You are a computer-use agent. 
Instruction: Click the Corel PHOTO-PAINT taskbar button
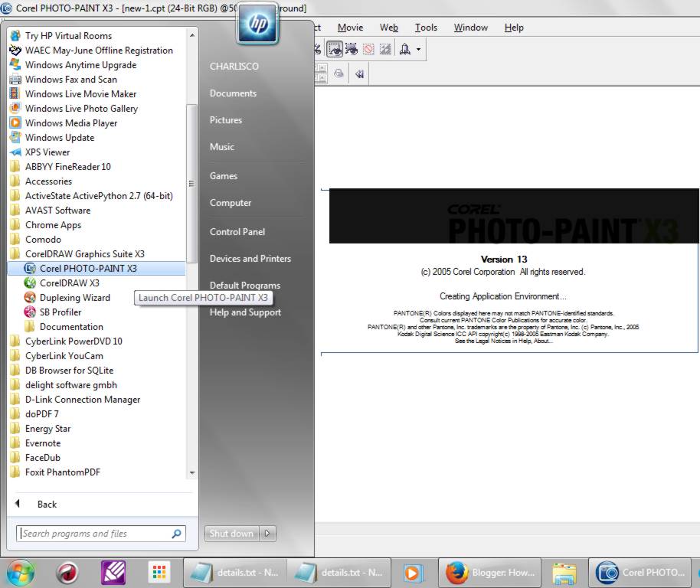[640, 572]
